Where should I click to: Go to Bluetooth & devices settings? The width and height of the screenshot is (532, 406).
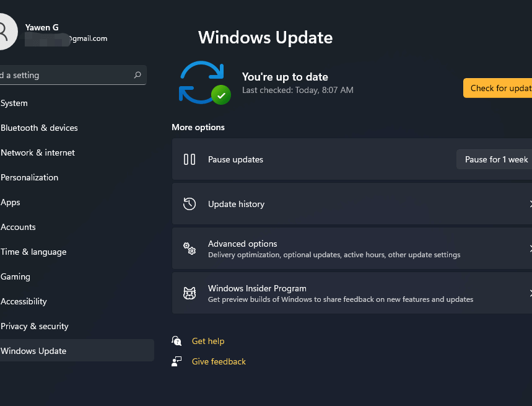(x=39, y=128)
